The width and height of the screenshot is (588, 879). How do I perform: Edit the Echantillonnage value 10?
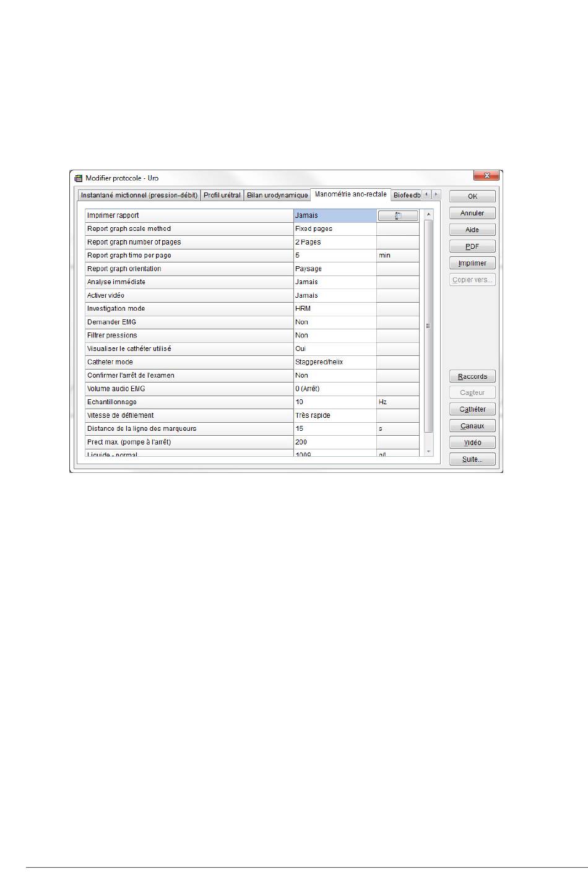coord(335,402)
